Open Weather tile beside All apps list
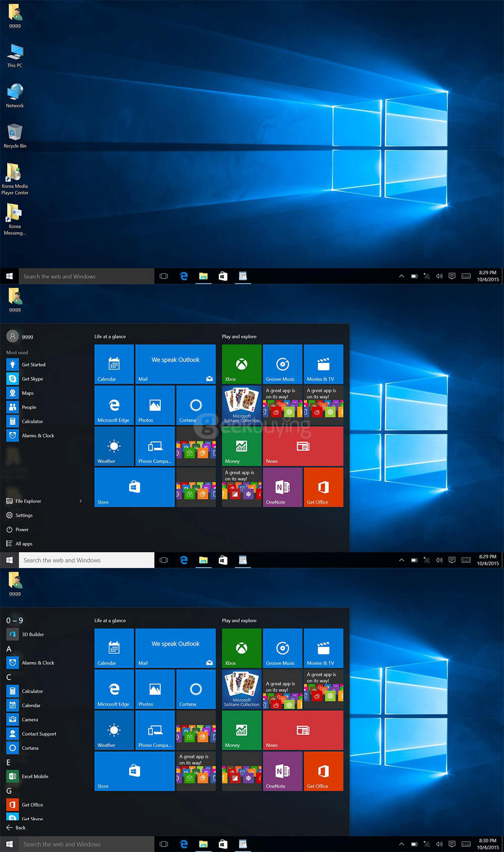 (114, 730)
